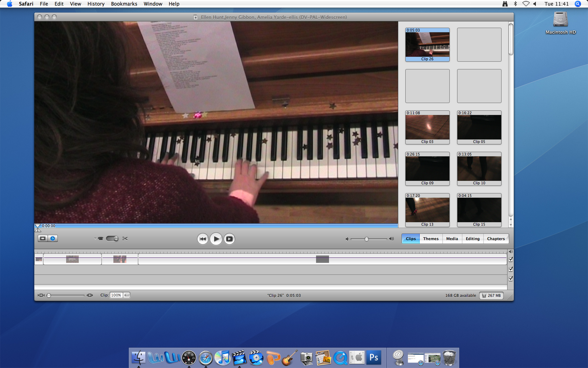Screen dimensions: 588x368
Task: Click the timeline audio speaker icon
Action: pyautogui.click(x=510, y=252)
